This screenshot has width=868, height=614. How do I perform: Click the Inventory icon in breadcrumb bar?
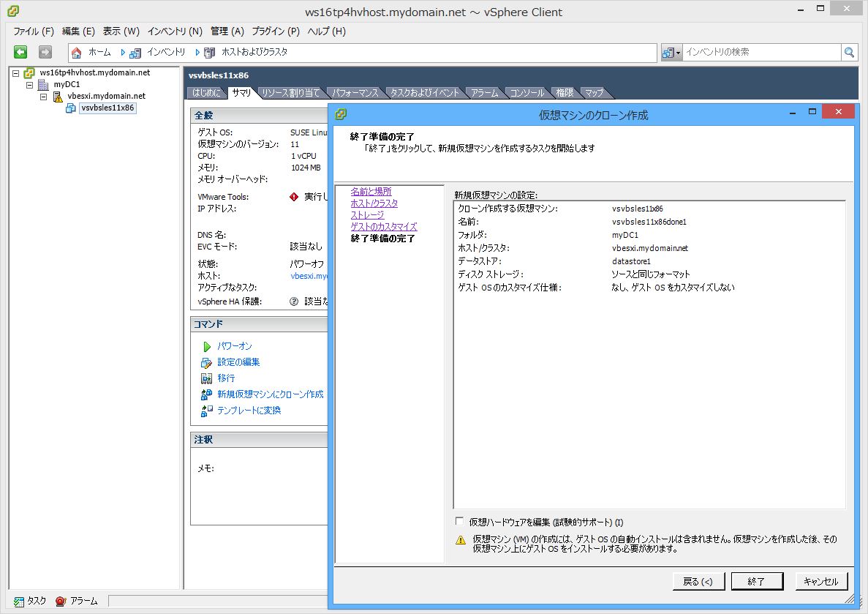[135, 53]
